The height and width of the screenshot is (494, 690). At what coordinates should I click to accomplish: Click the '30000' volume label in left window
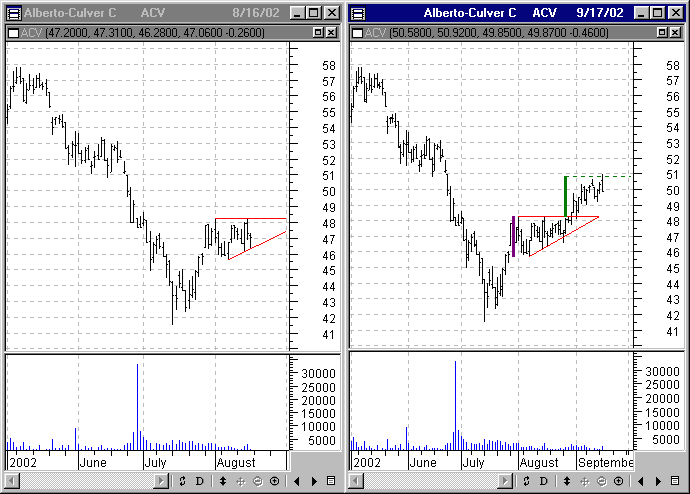pos(318,374)
